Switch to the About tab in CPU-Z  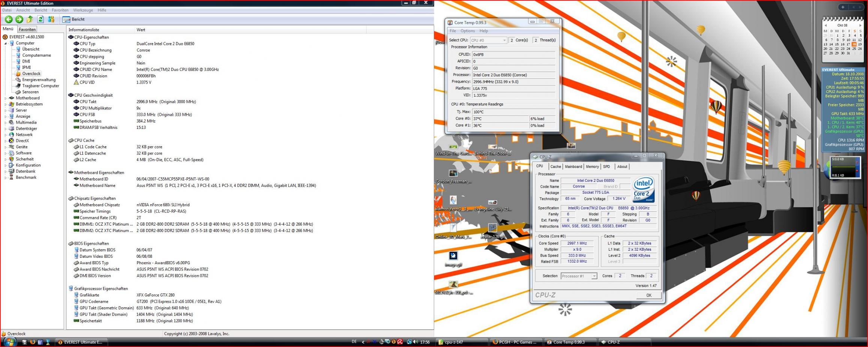pos(622,167)
